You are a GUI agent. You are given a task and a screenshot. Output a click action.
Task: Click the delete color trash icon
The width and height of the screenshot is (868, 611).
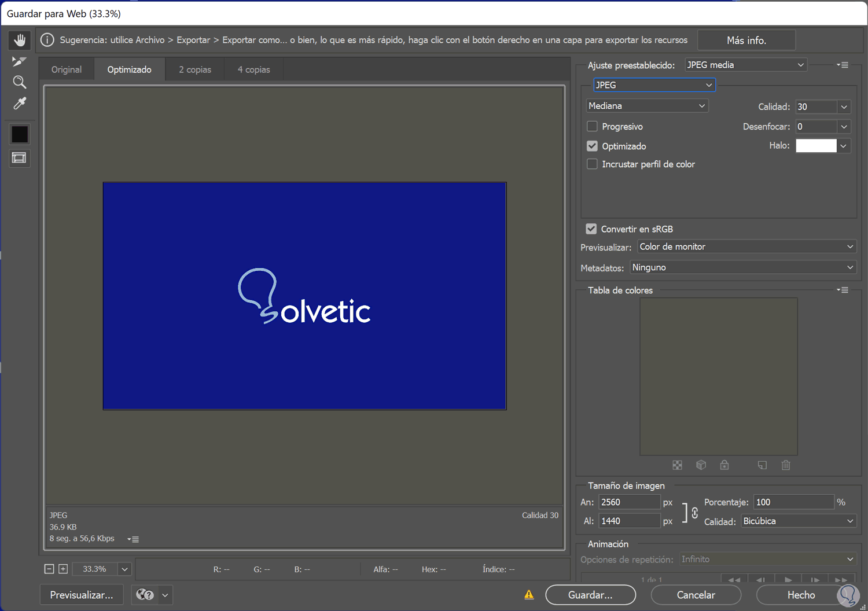pyautogui.click(x=785, y=465)
